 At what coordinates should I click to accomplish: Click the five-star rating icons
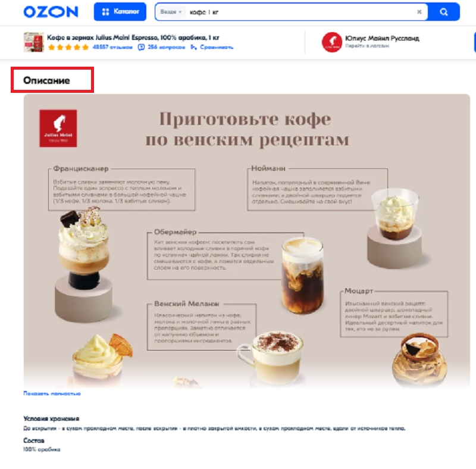[x=68, y=47]
